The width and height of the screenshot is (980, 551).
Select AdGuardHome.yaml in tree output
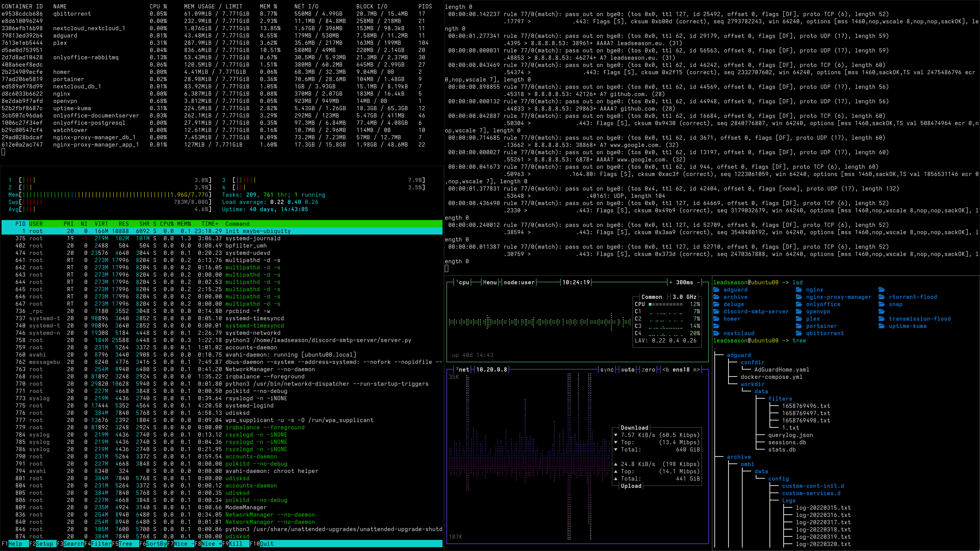point(782,370)
